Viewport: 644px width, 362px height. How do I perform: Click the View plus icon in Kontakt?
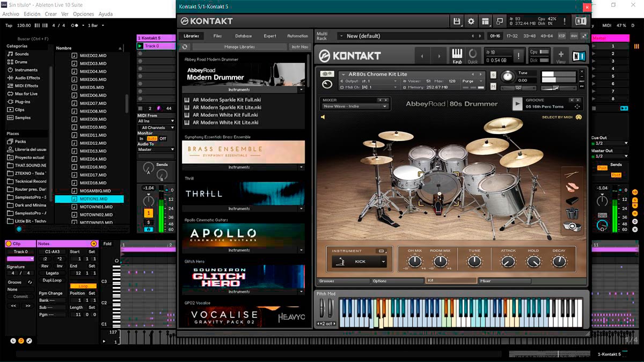[560, 56]
